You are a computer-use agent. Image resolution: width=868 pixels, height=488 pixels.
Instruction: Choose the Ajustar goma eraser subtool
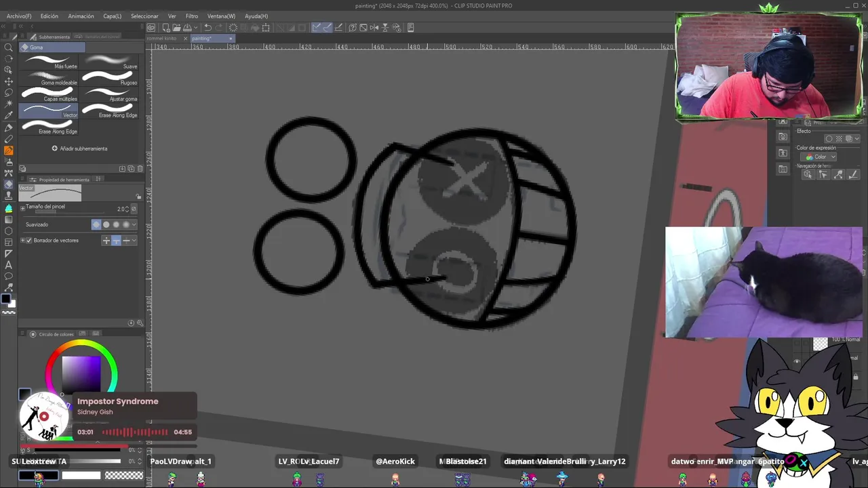[x=109, y=95]
